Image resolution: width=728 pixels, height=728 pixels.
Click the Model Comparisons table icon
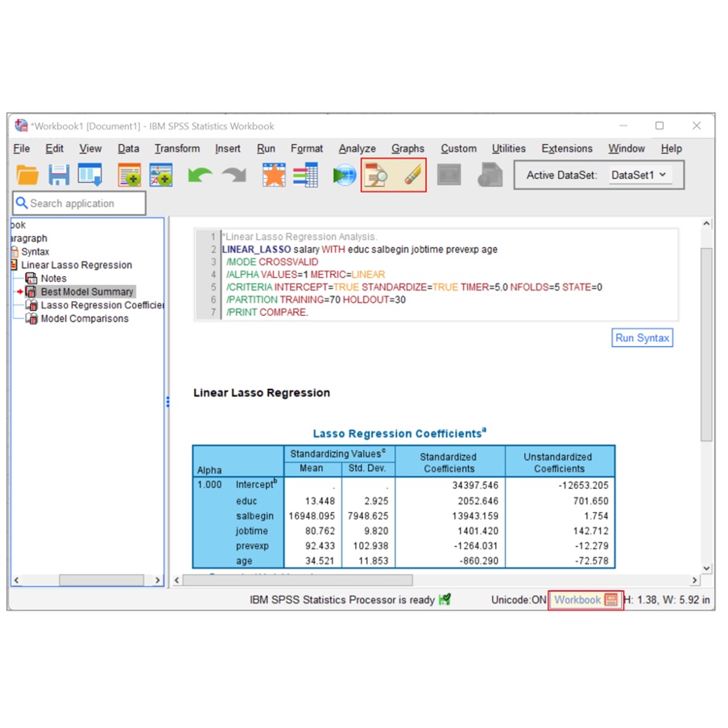(x=31, y=319)
